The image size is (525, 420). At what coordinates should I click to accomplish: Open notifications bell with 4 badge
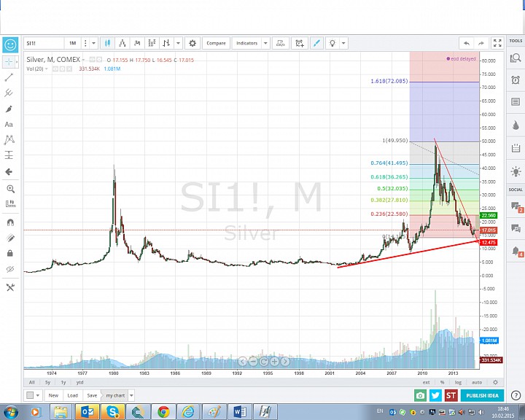coord(516,251)
